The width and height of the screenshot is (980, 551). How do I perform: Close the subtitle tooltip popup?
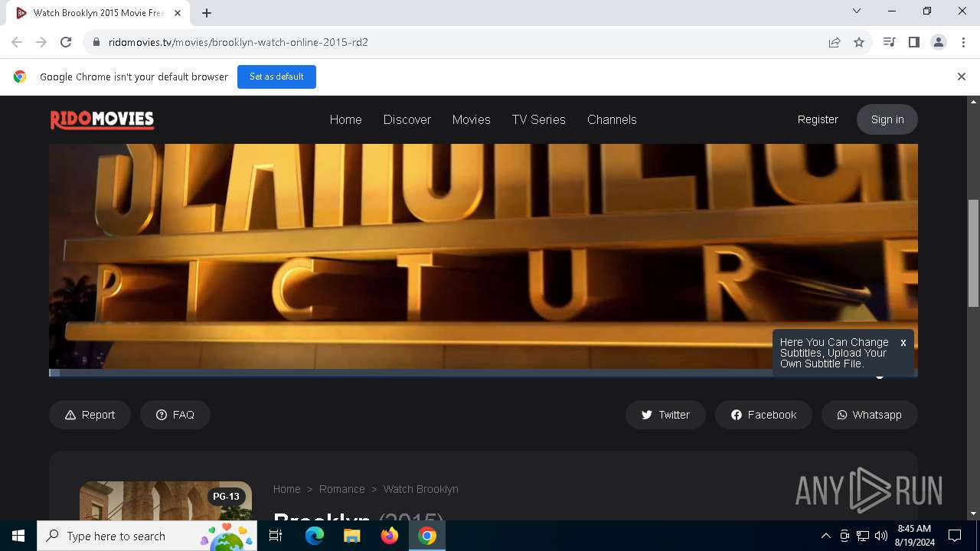(903, 343)
